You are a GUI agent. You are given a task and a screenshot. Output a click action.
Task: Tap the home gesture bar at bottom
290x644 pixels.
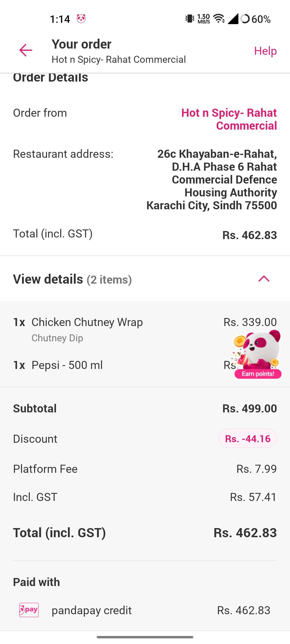click(145, 637)
